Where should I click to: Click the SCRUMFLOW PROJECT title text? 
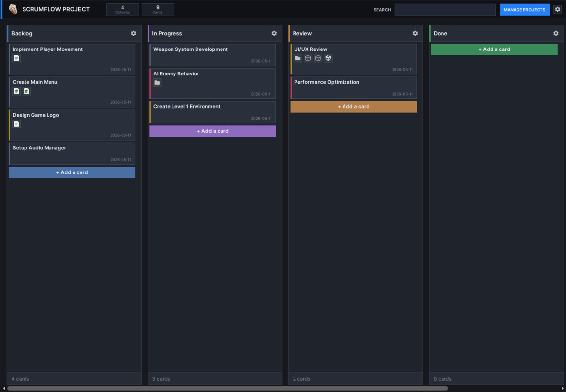pyautogui.click(x=56, y=9)
